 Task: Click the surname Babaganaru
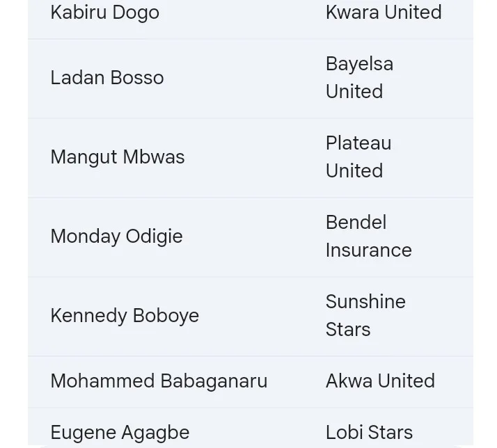(213, 381)
